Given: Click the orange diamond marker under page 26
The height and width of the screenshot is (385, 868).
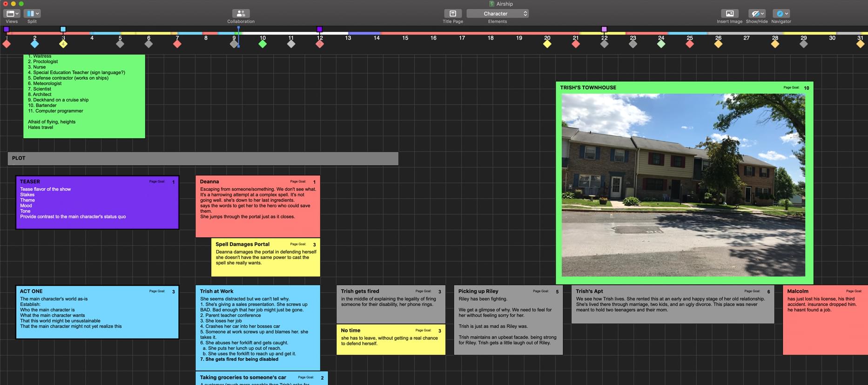Looking at the screenshot, I should tap(718, 44).
